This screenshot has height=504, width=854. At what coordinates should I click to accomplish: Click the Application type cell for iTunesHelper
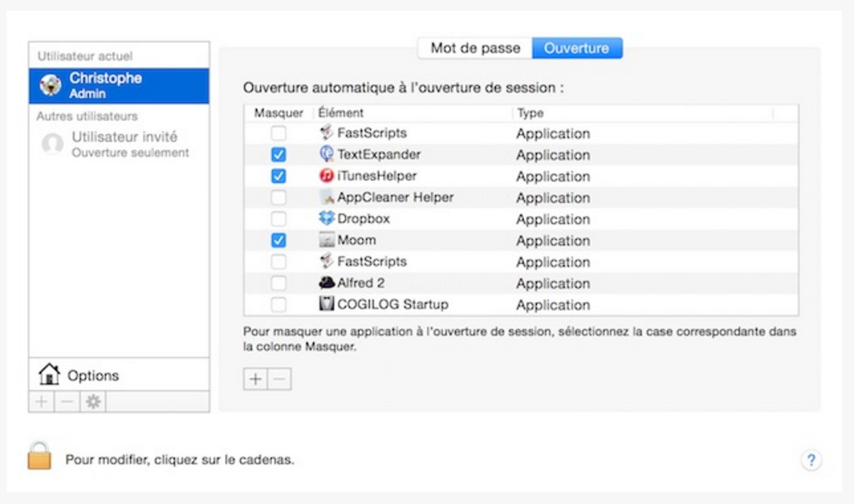coord(553,176)
